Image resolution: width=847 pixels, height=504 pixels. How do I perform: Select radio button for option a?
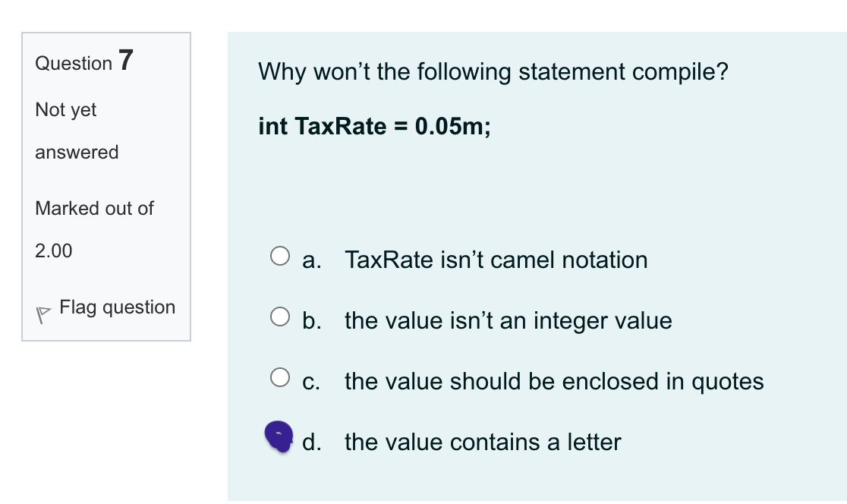tap(280, 256)
